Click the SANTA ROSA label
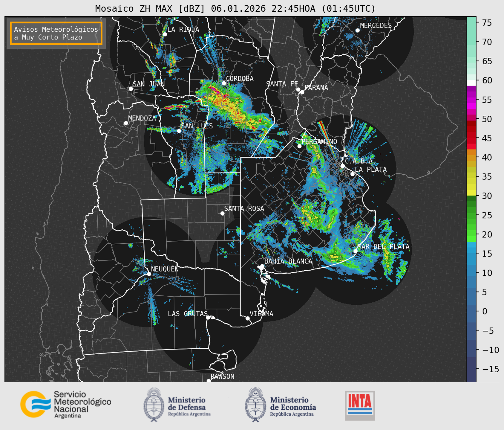 (244, 208)
